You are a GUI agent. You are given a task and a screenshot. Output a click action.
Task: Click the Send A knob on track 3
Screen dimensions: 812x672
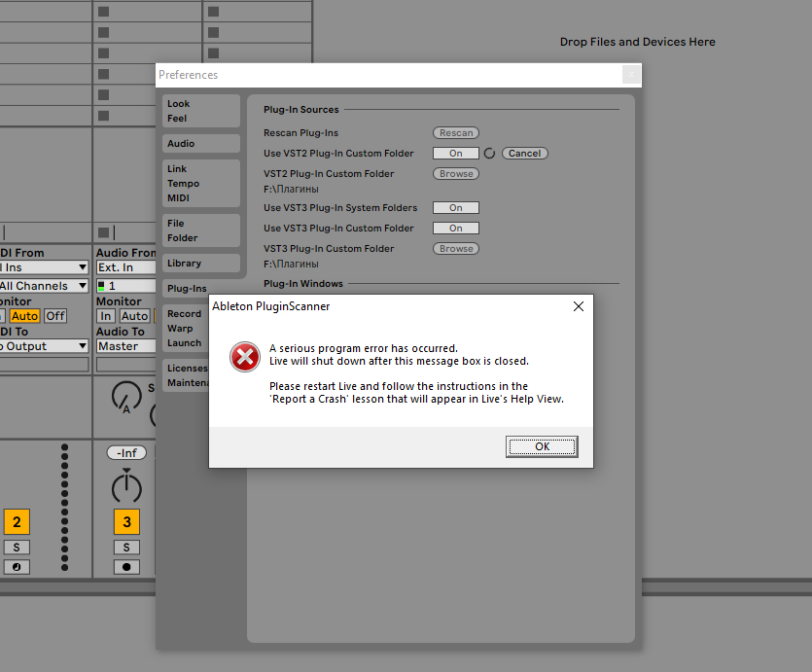(126, 397)
